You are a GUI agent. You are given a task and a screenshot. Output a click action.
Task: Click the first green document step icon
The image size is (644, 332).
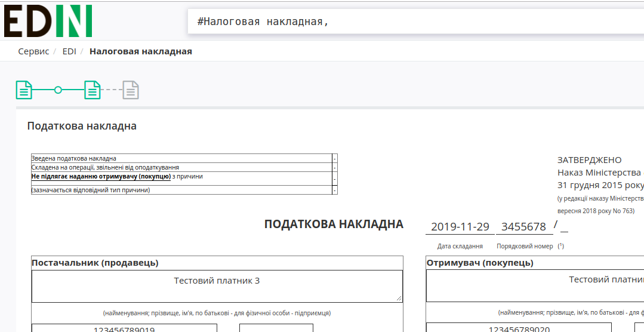click(24, 90)
